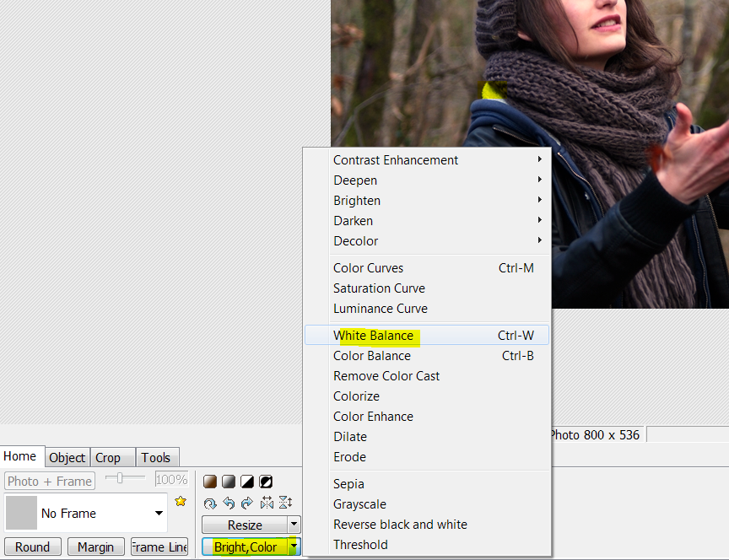
Task: Select the Color Enhance menu entry
Action: pos(427,417)
